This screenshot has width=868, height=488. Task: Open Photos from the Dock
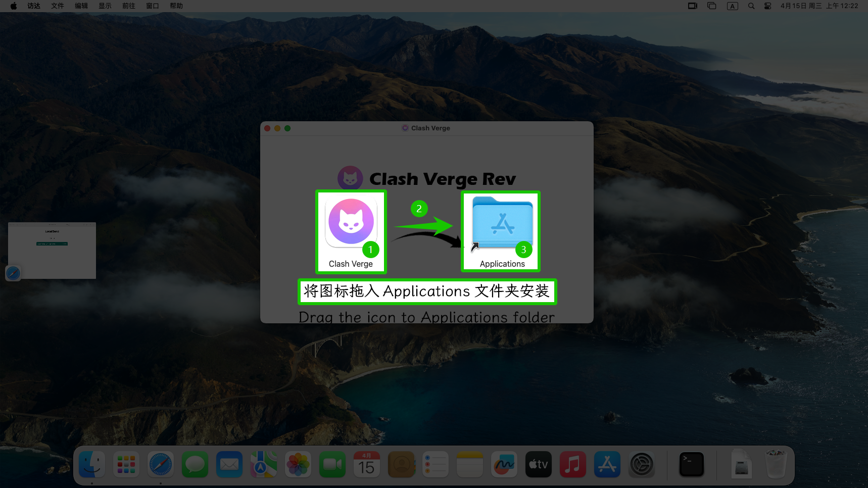tap(298, 464)
